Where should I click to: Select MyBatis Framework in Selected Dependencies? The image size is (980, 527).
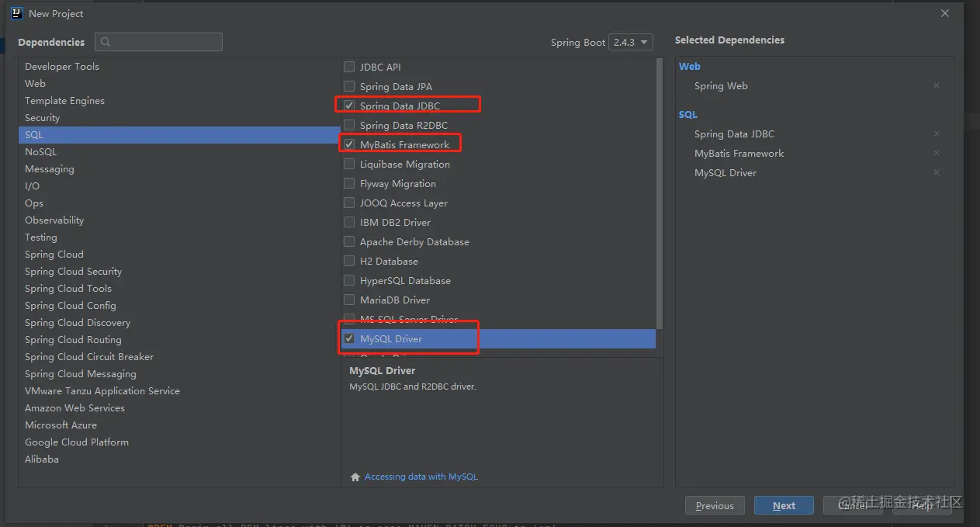[x=739, y=154]
